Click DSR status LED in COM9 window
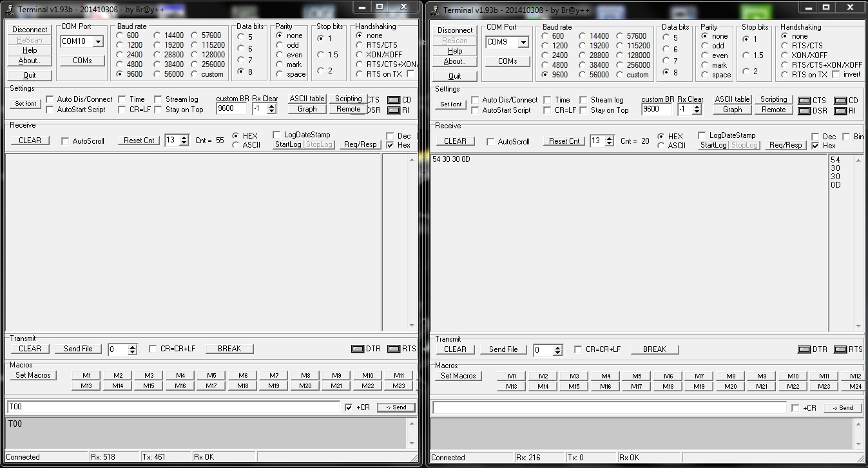This screenshot has width=868, height=468. point(804,111)
